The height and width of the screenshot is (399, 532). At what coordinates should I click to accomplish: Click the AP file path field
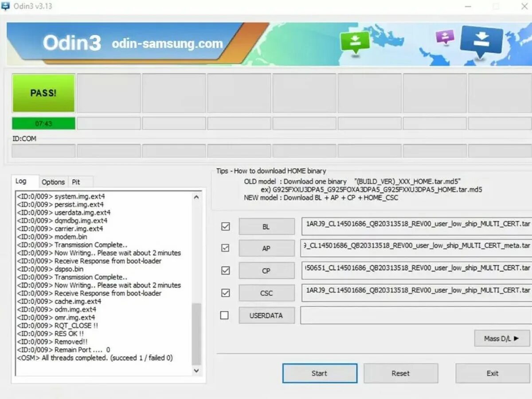pyautogui.click(x=416, y=248)
